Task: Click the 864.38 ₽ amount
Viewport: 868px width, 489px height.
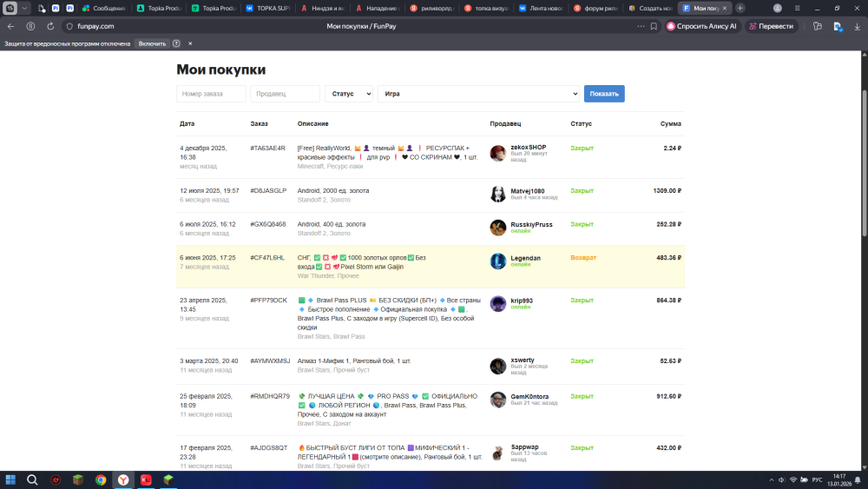Action: (668, 301)
